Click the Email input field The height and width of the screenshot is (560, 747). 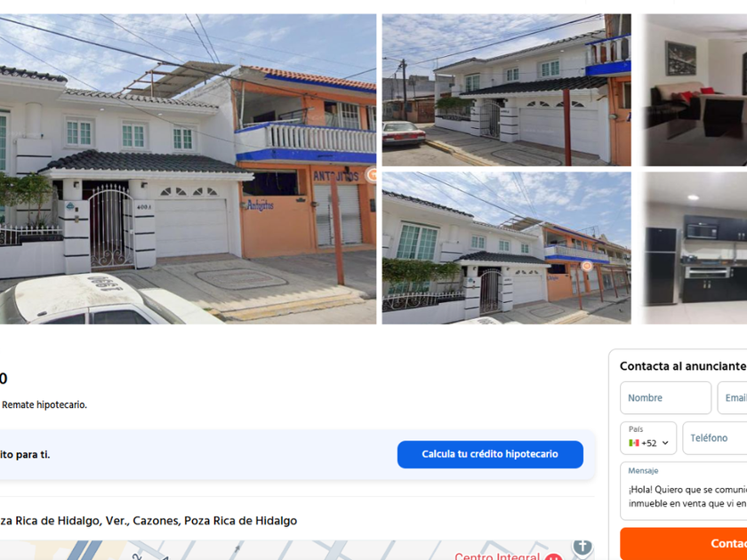(732, 397)
